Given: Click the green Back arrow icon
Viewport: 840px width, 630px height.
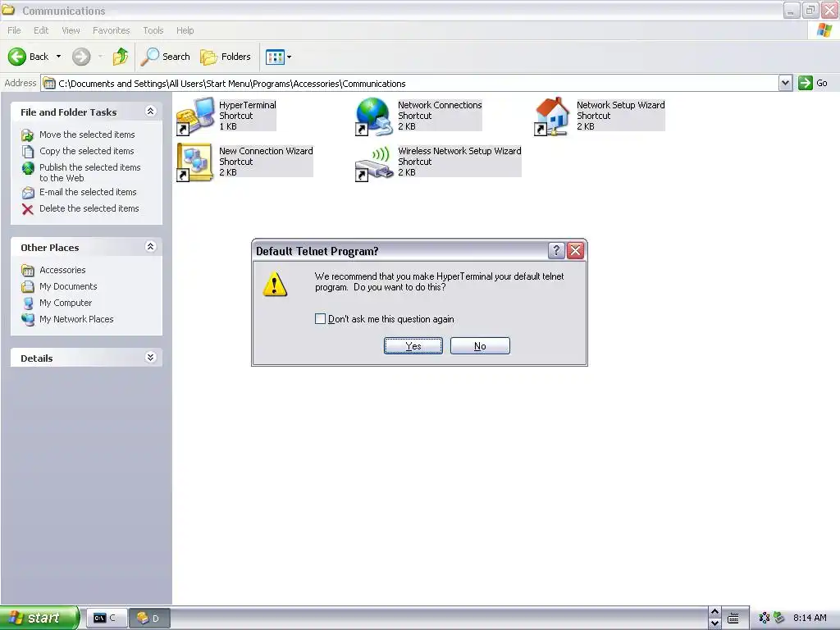Looking at the screenshot, I should click(17, 57).
